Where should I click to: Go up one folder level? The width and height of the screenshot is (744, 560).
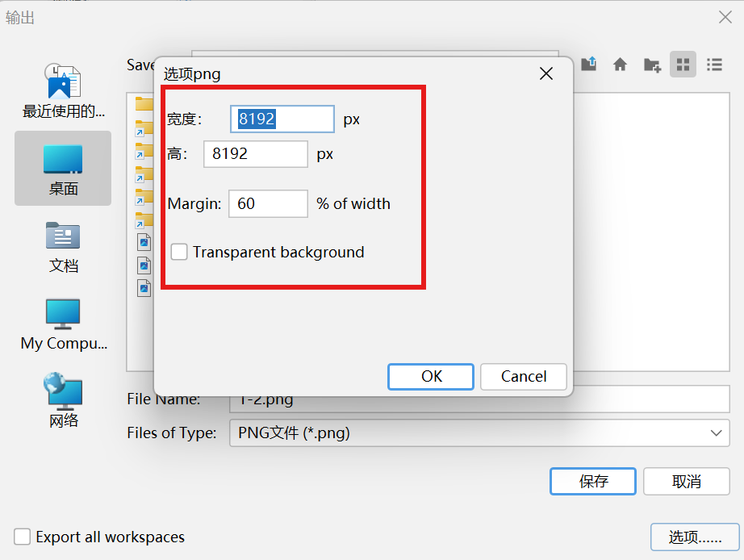pos(589,64)
